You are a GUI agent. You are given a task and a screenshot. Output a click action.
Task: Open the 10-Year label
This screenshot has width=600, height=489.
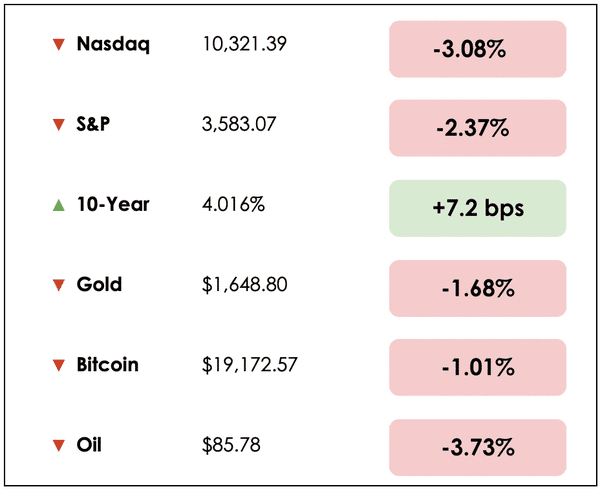pyautogui.click(x=113, y=204)
